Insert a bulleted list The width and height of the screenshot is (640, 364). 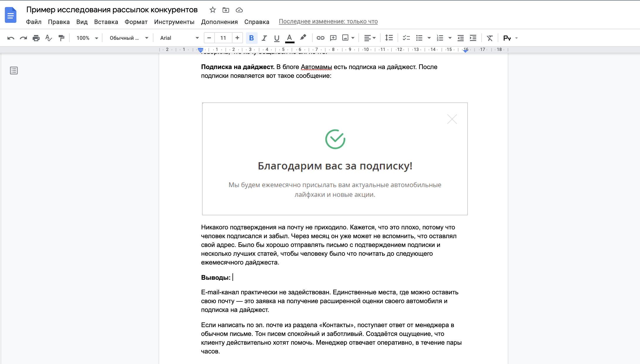pyautogui.click(x=419, y=38)
